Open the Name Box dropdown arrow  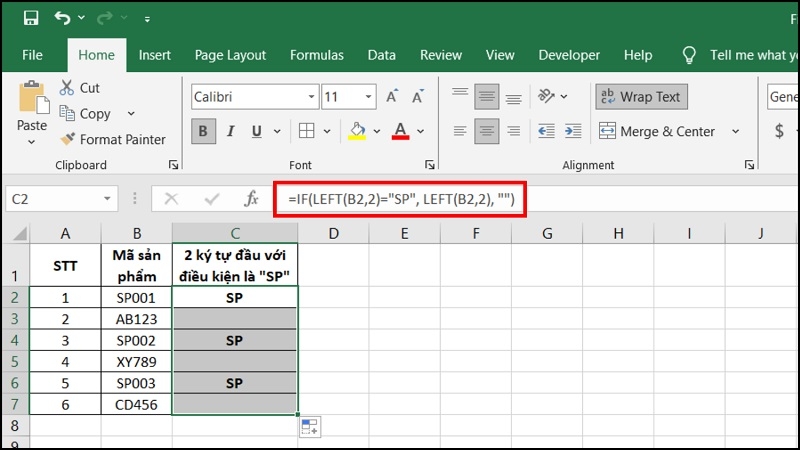[107, 199]
